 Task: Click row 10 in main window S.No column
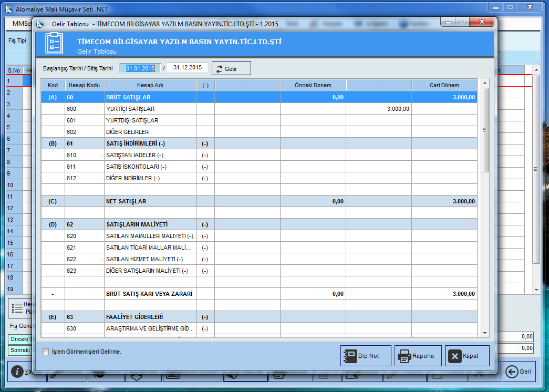pyautogui.click(x=14, y=185)
